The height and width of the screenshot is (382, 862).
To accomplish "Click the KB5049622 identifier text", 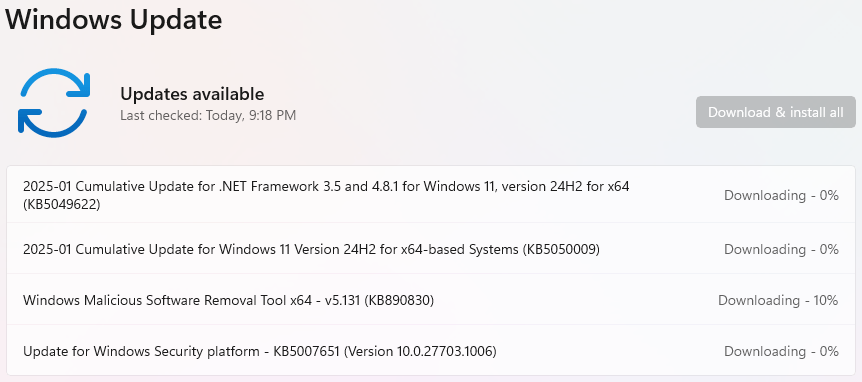I will 62,204.
